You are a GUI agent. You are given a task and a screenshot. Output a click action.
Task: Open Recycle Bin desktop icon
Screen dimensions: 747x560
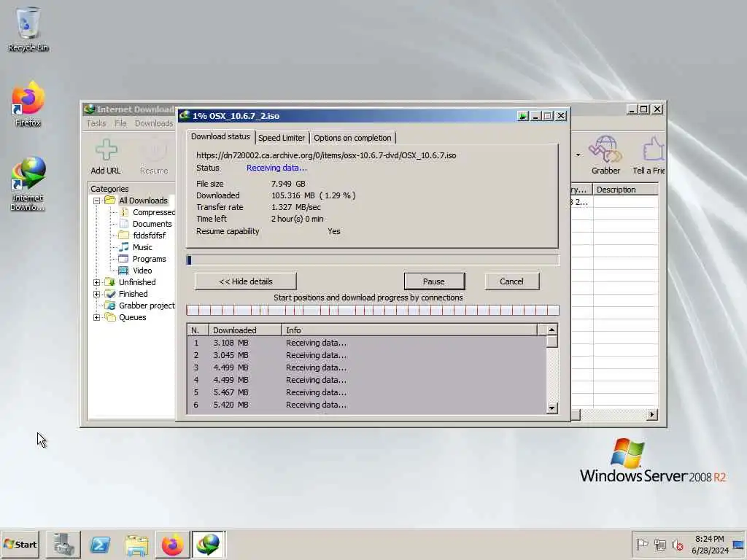point(28,29)
